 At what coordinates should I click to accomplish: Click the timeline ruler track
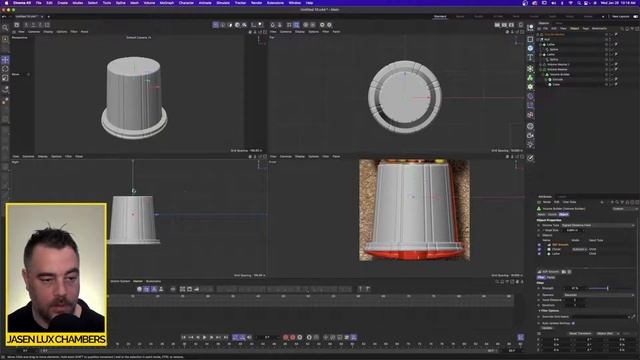click(x=310, y=301)
